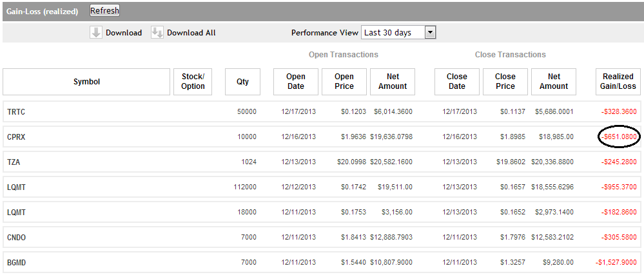Click the Stock/Option column header
Image resolution: width=644 pixels, height=275 pixels.
click(x=193, y=82)
